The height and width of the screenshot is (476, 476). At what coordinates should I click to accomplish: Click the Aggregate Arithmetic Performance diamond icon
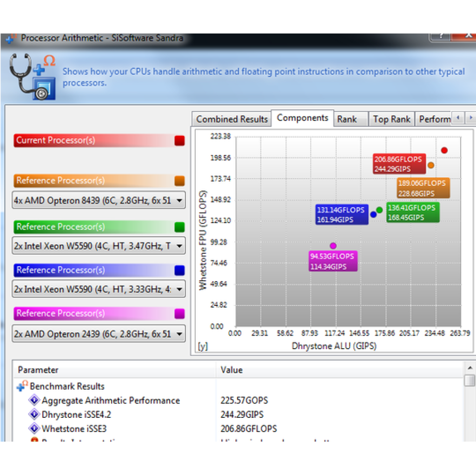coord(34,400)
